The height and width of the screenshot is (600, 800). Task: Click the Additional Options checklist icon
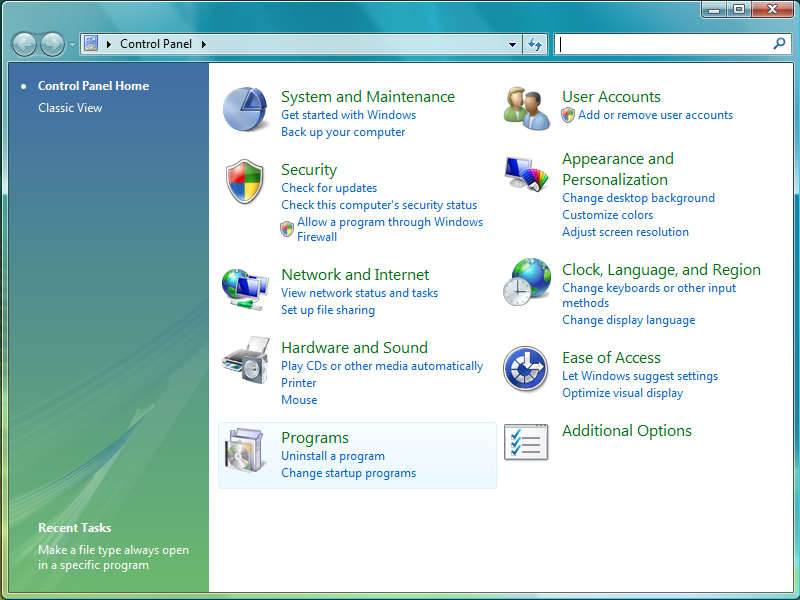click(x=526, y=442)
